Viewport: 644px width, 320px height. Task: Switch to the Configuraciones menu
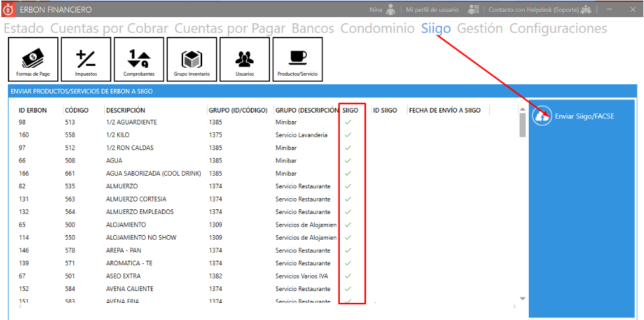558,28
